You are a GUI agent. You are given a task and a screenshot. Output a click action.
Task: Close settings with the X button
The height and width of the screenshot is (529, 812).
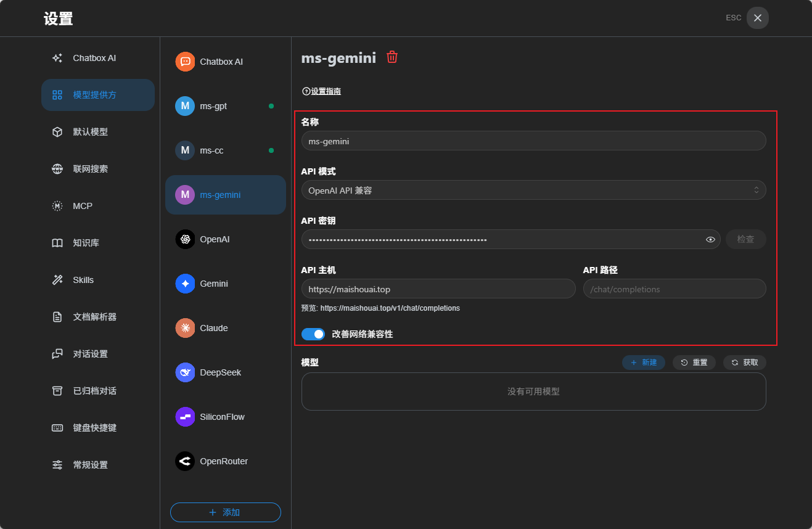click(758, 18)
